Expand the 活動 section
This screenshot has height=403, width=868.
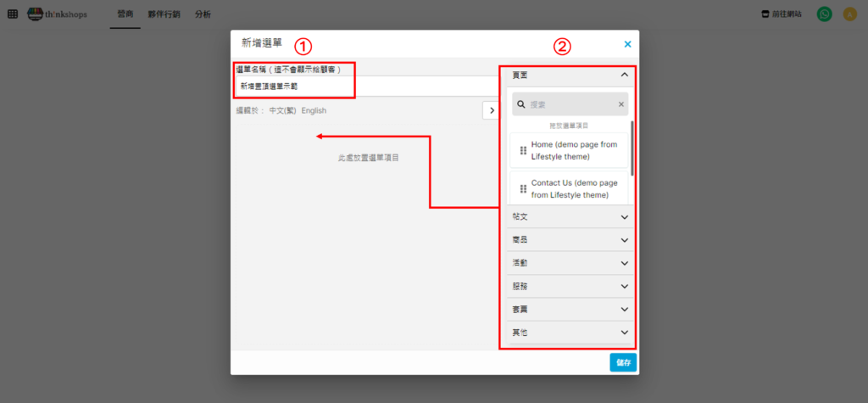pyautogui.click(x=625, y=263)
